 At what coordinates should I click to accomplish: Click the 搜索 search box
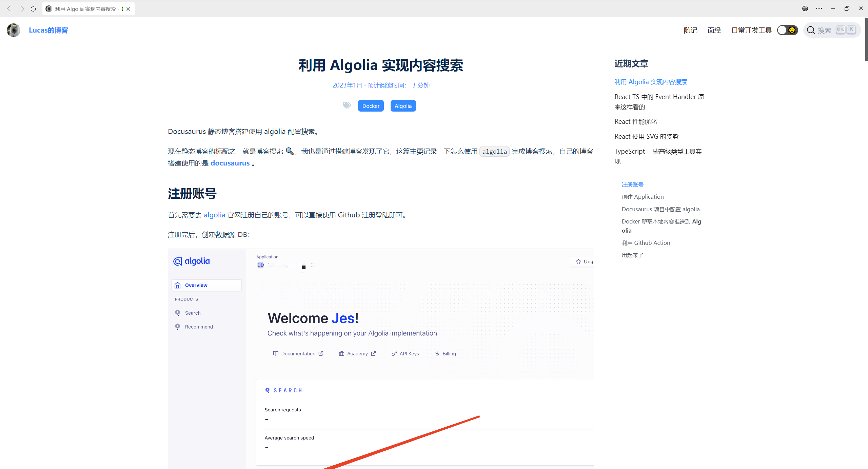tap(832, 30)
